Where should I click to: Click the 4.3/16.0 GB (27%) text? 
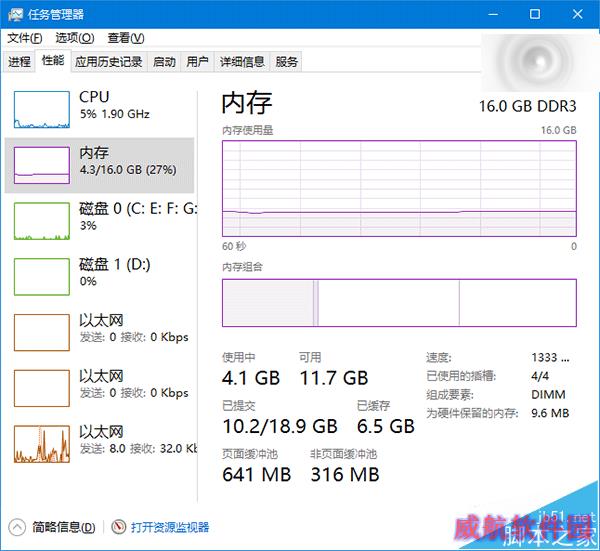click(128, 170)
